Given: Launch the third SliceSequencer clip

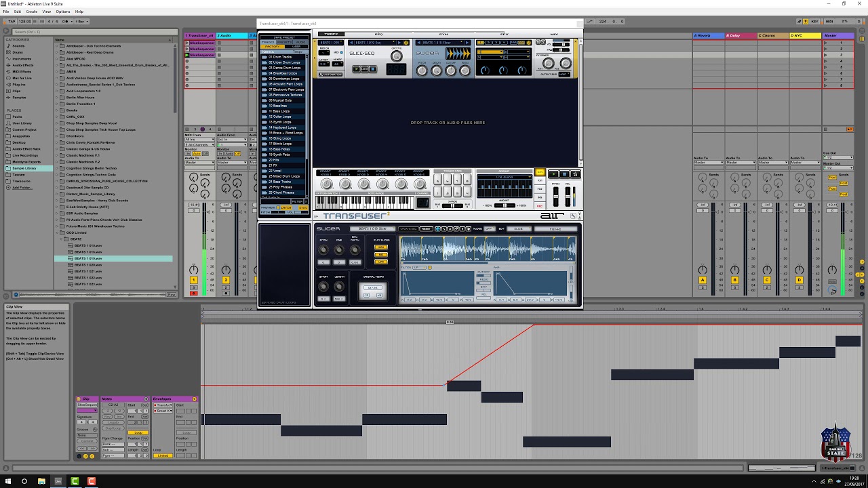Looking at the screenshot, I should 187,56.
